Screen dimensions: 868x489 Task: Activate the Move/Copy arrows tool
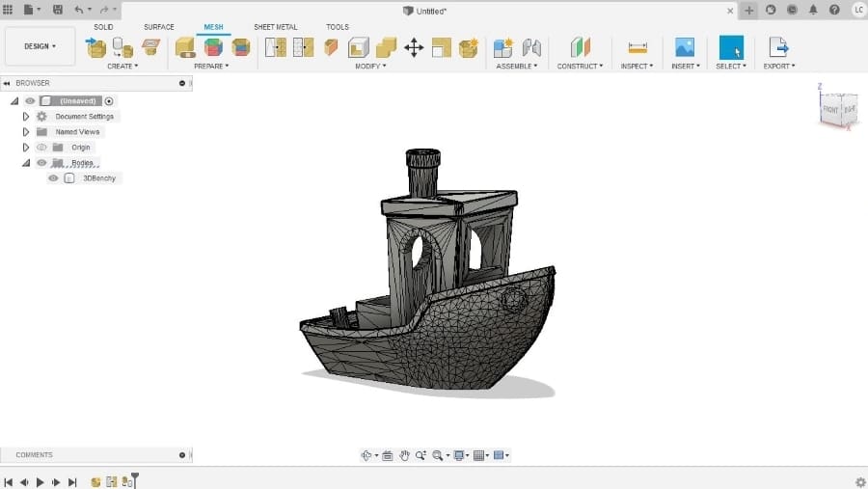[414, 47]
